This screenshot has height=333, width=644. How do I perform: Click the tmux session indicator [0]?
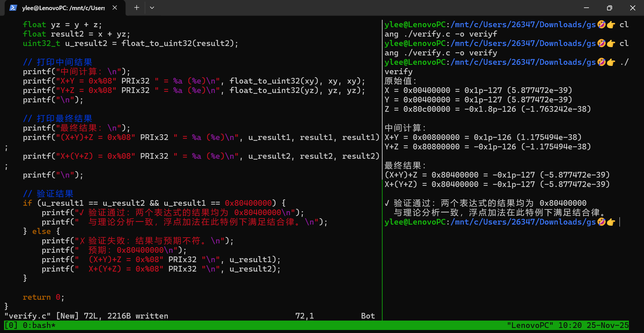[11, 325]
